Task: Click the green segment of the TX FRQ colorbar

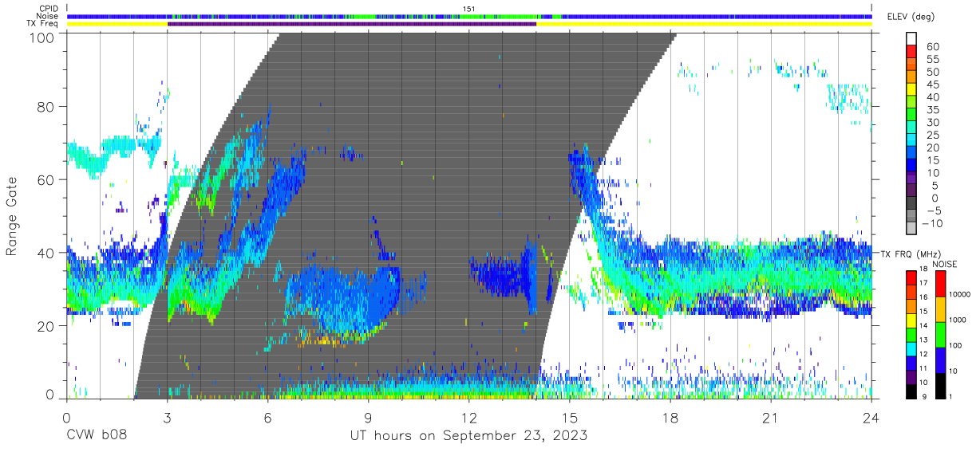Action: [x=911, y=335]
